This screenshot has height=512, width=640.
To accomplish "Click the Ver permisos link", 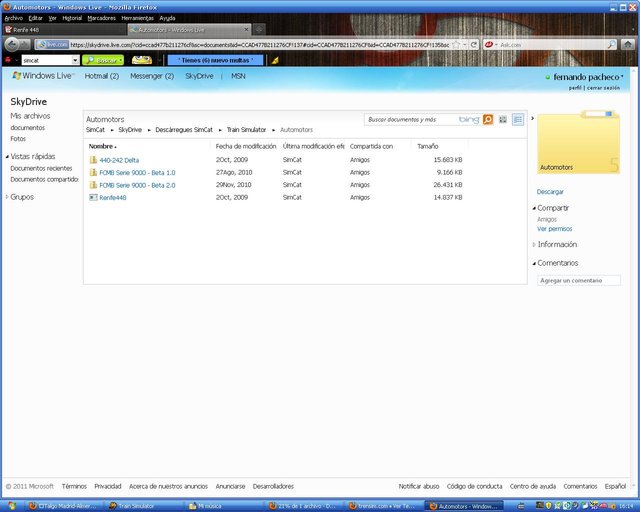I will [554, 229].
